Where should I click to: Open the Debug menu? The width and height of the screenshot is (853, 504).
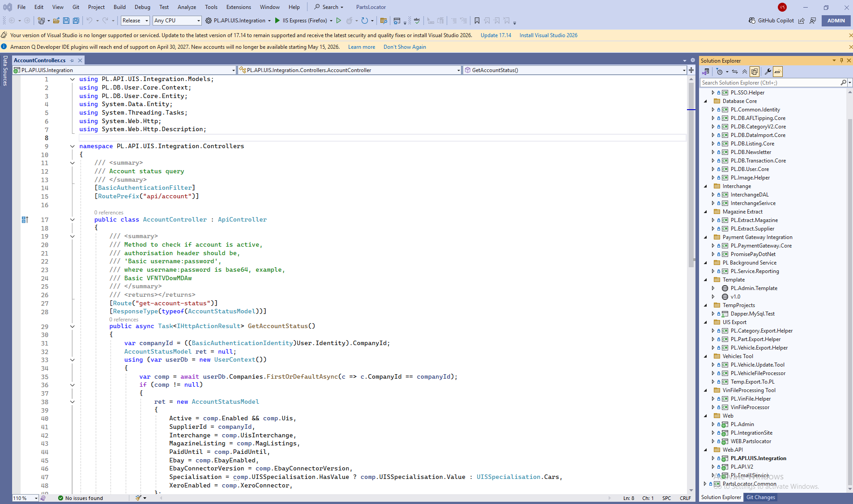pyautogui.click(x=142, y=7)
